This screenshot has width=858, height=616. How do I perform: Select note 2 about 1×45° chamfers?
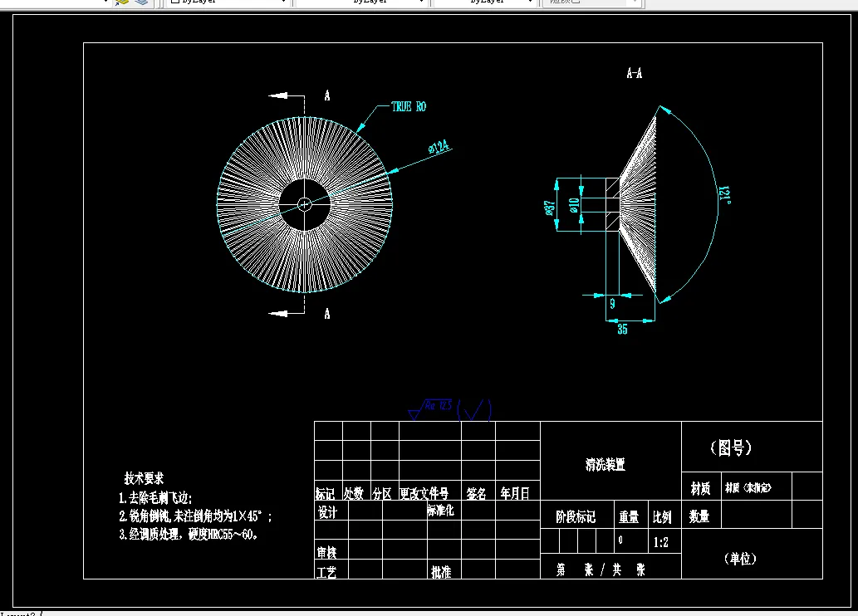[x=195, y=516]
